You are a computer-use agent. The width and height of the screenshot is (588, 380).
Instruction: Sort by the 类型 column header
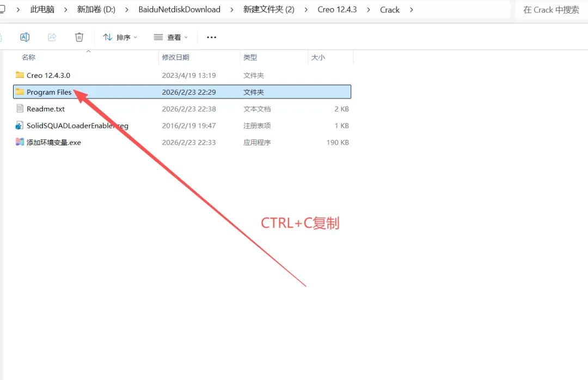pos(250,57)
